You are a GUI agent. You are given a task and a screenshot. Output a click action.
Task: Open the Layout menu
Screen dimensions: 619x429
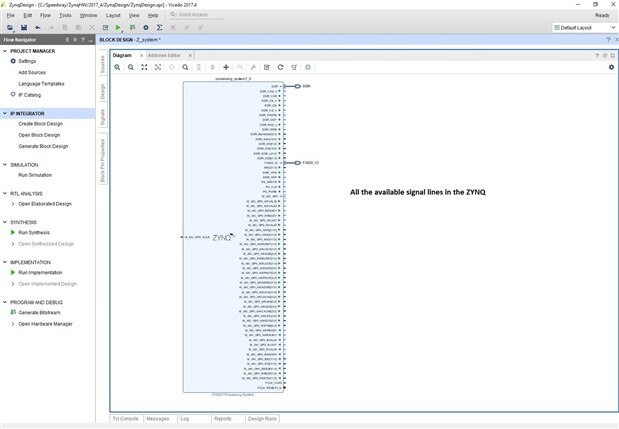tap(113, 15)
